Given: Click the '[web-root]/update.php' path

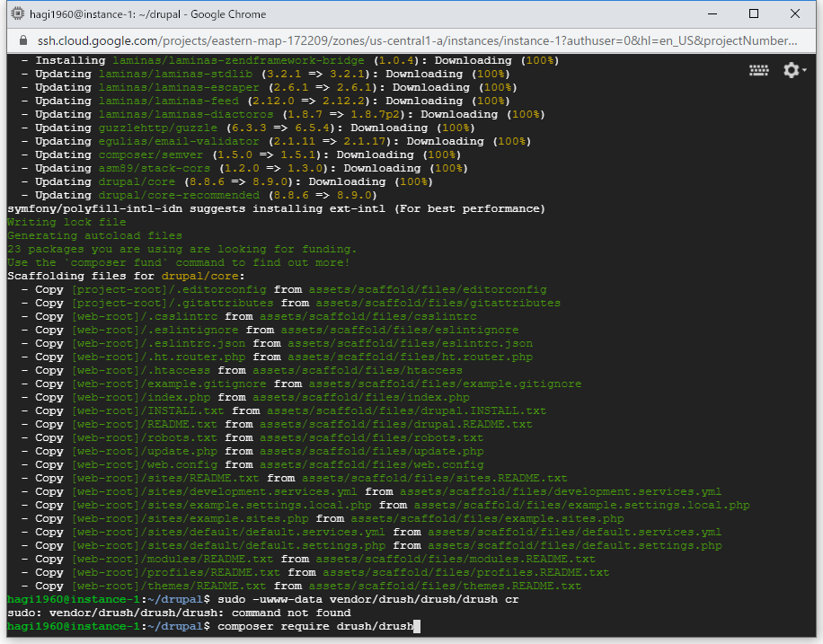Looking at the screenshot, I should (x=145, y=452).
